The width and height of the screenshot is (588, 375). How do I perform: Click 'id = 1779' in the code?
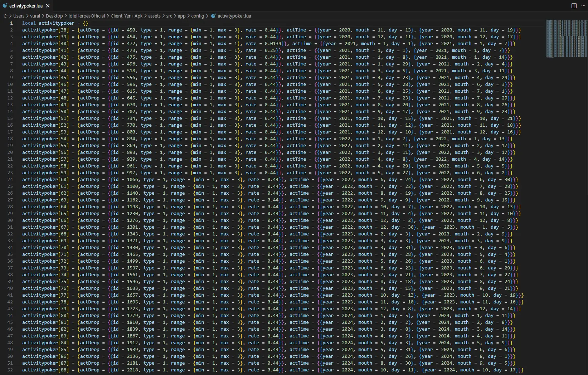click(x=125, y=316)
